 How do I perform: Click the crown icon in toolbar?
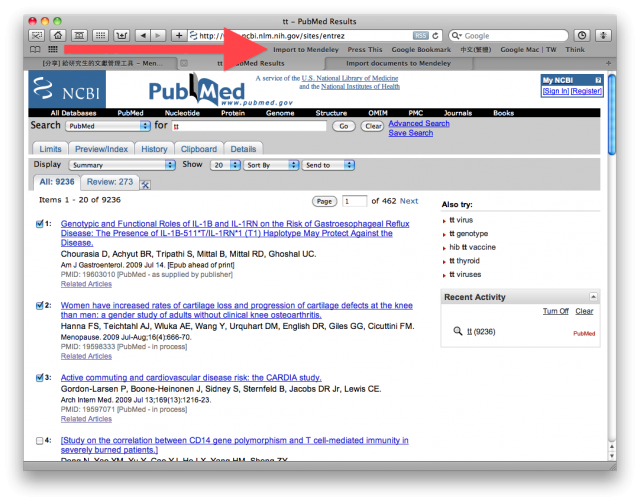pyautogui.click(x=122, y=36)
